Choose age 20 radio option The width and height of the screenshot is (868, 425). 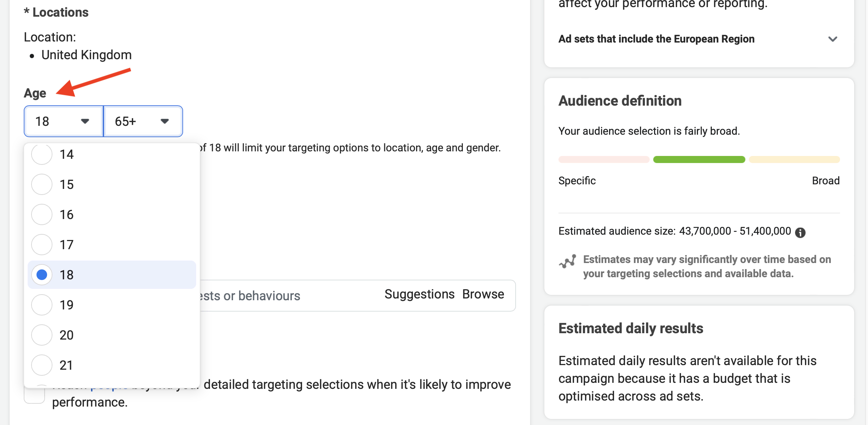42,335
